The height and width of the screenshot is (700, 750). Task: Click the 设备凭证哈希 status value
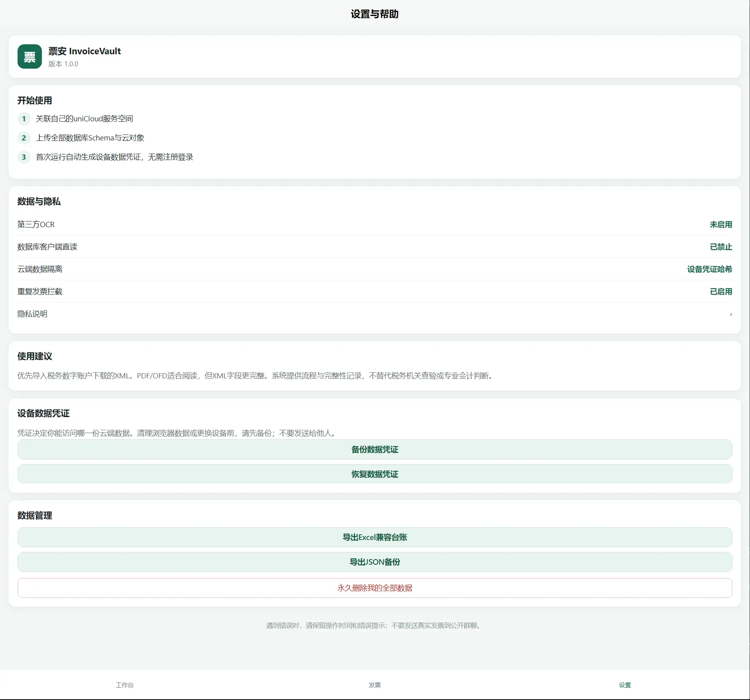710,269
